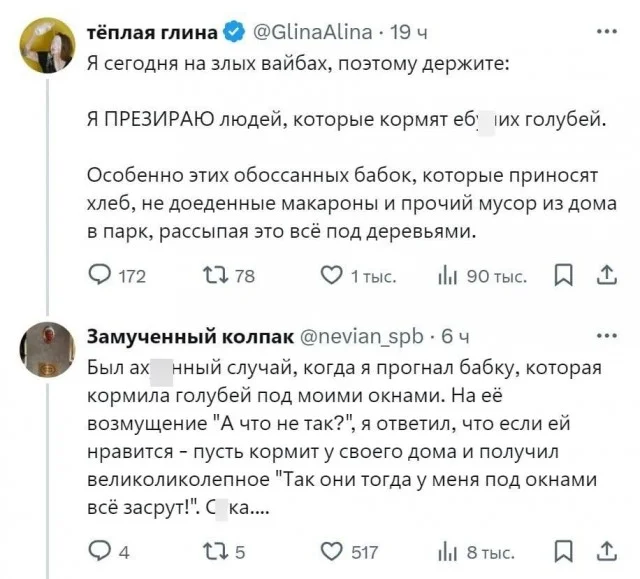
Task: Share the Замученный колпак reply
Action: (x=606, y=551)
